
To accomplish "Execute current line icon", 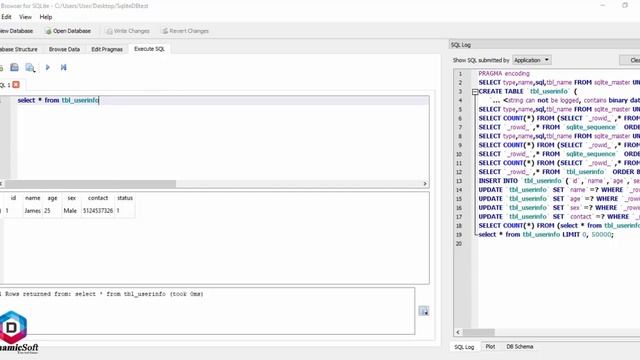I will point(63,67).
